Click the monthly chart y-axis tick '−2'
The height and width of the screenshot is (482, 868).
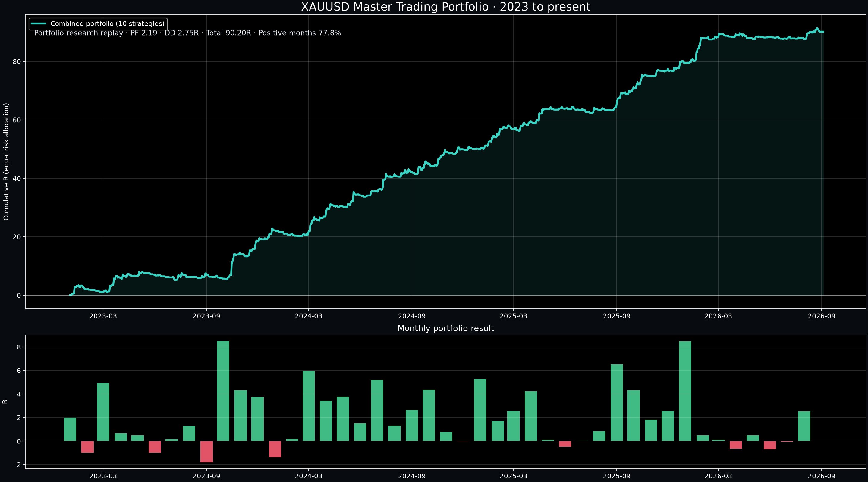16,465
